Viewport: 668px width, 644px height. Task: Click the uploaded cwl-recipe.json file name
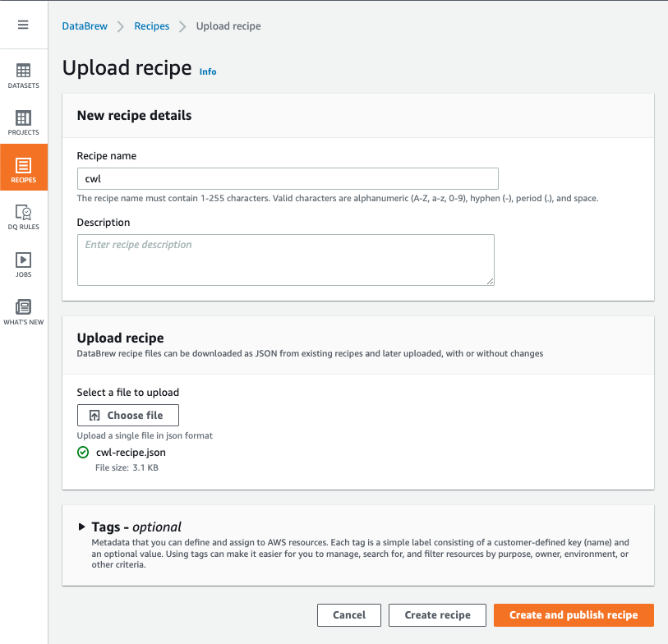coord(131,453)
